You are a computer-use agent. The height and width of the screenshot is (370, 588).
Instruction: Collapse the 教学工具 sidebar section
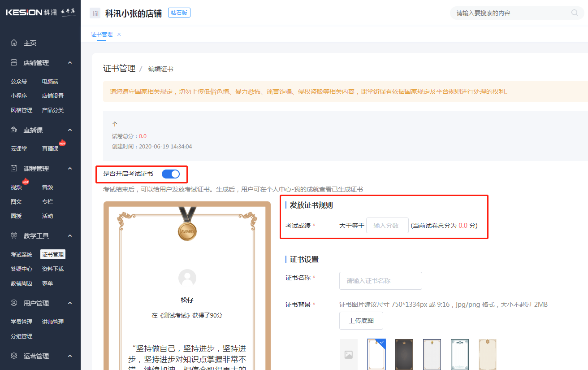point(69,235)
